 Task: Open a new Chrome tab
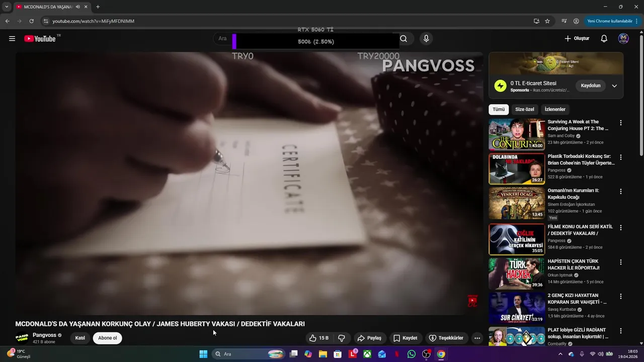98,7
